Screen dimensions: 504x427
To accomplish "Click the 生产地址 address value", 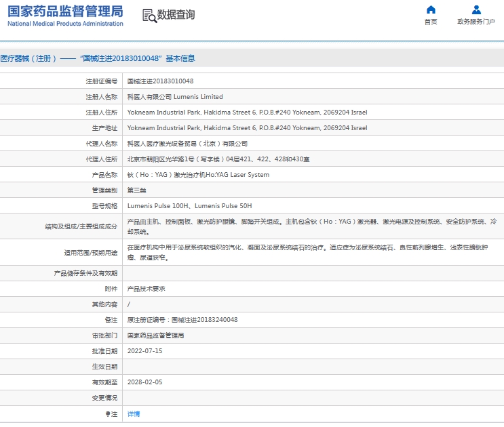I will coord(247,128).
